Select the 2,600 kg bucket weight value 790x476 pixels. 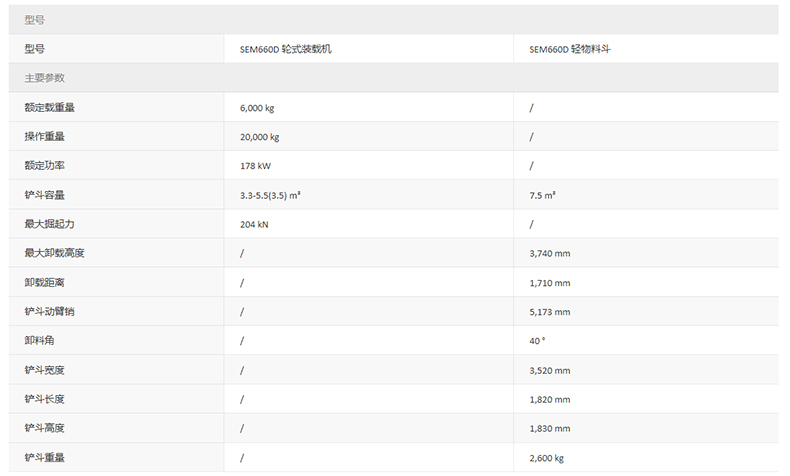coord(547,458)
